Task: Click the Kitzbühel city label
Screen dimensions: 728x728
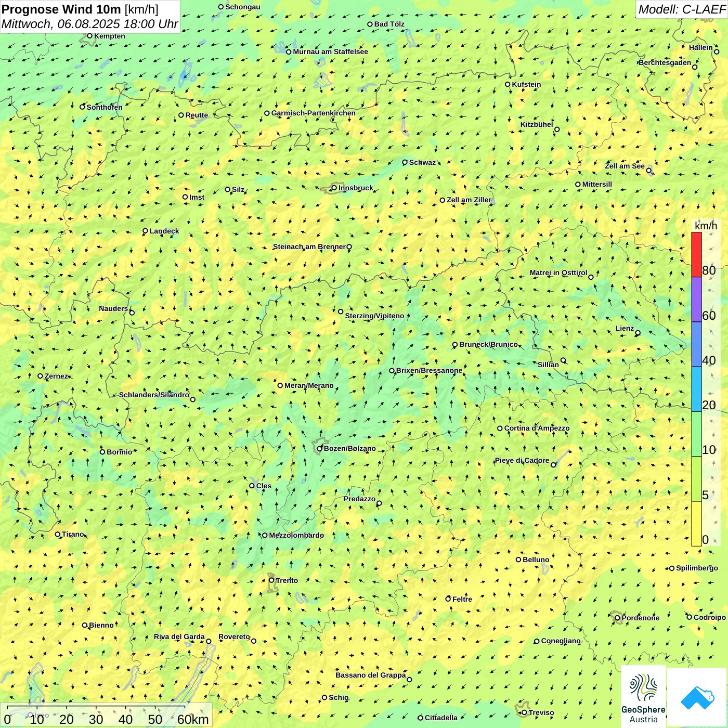Action: pyautogui.click(x=537, y=124)
